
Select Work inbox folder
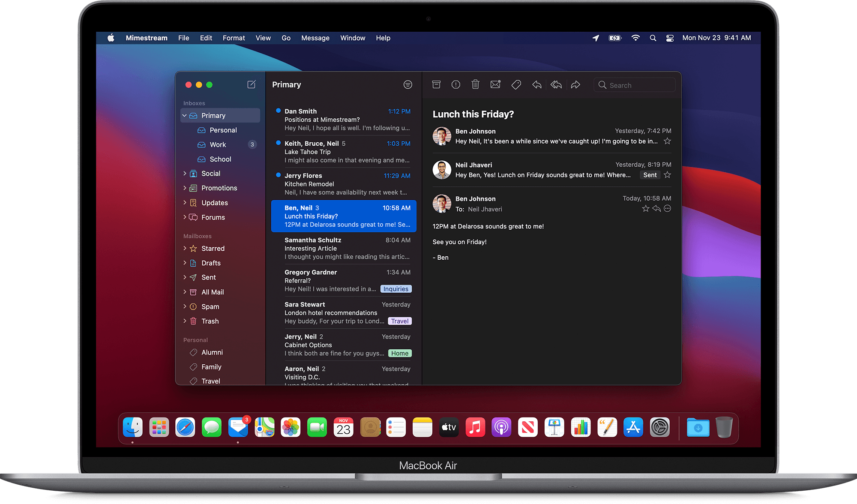(x=217, y=144)
